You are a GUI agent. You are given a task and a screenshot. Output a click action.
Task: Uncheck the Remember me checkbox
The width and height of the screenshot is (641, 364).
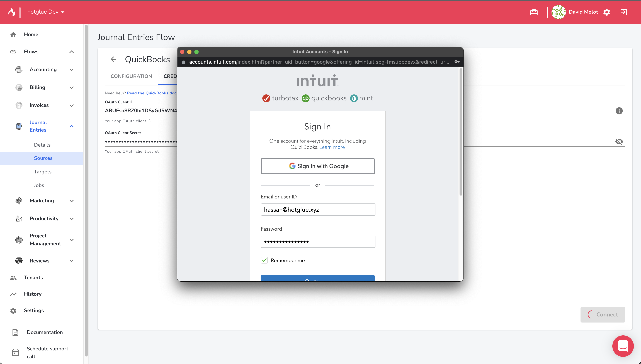pos(264,260)
